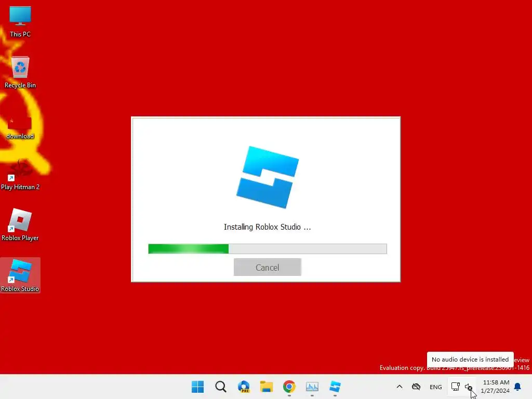Select the Recycle Bin desktop icon
This screenshot has height=399, width=532.
click(20, 72)
